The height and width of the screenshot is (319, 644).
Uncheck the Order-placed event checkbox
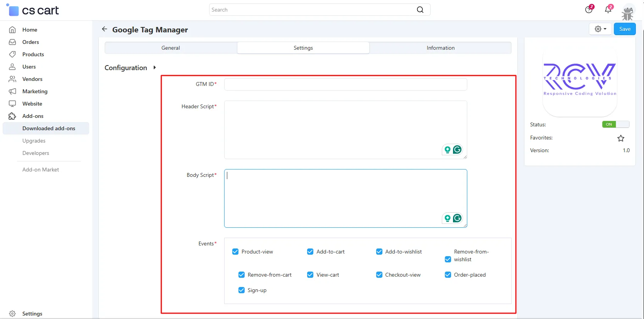pyautogui.click(x=448, y=275)
